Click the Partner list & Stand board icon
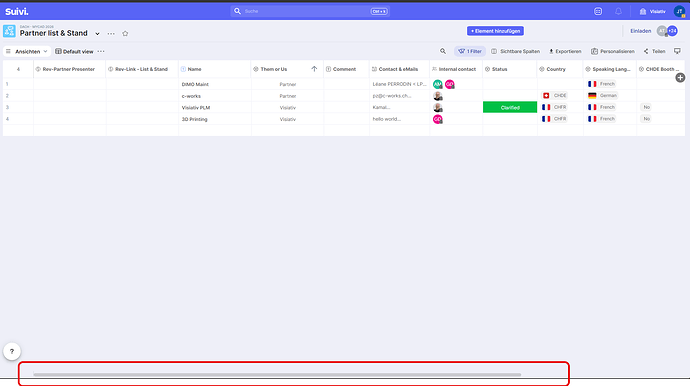Viewport: 690px width, 386px height. [x=9, y=31]
